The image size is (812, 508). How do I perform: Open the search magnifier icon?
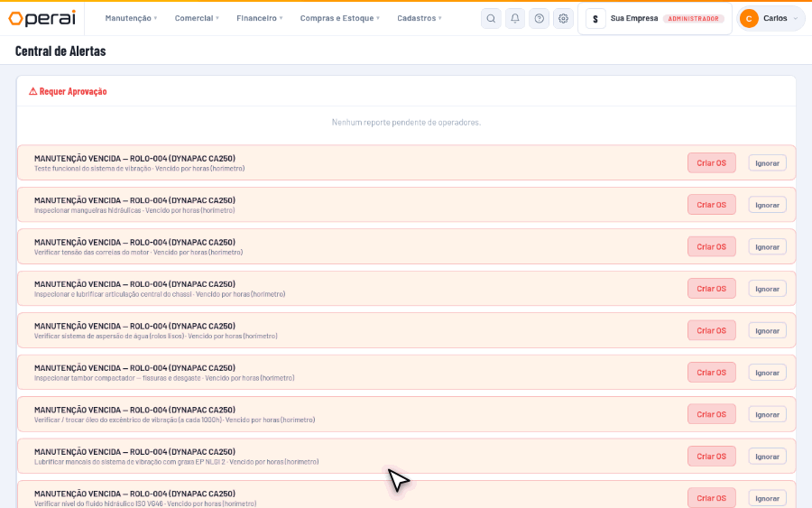[491, 19]
